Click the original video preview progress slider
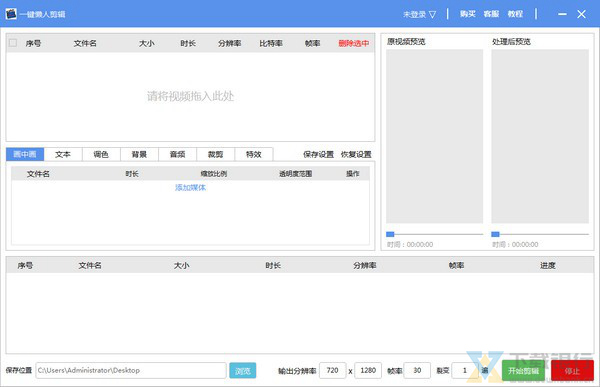Screen dimensions: 600x387 [434, 234]
